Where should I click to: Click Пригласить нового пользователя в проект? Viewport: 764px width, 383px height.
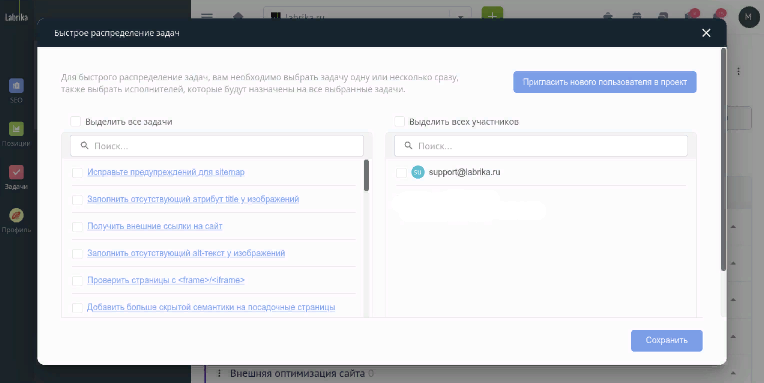(x=605, y=82)
